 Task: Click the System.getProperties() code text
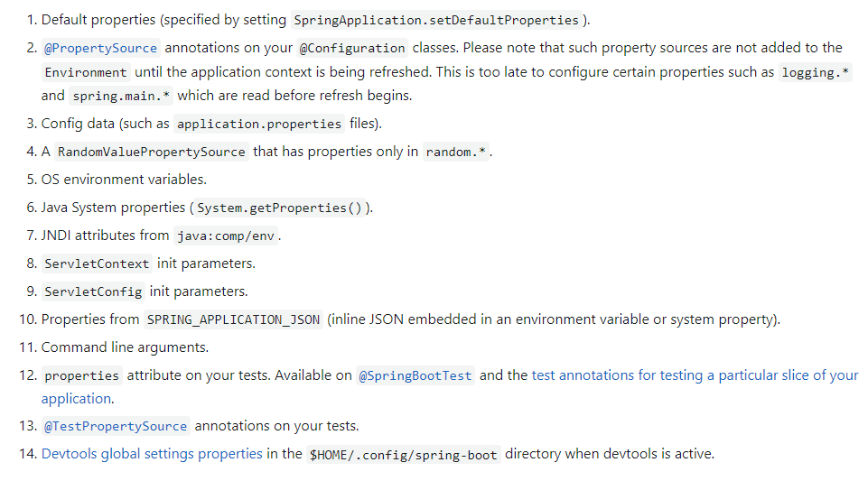(278, 208)
